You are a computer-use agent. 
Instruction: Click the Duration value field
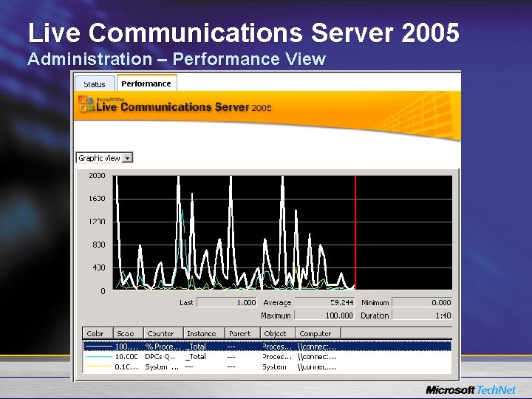pyautogui.click(x=422, y=316)
